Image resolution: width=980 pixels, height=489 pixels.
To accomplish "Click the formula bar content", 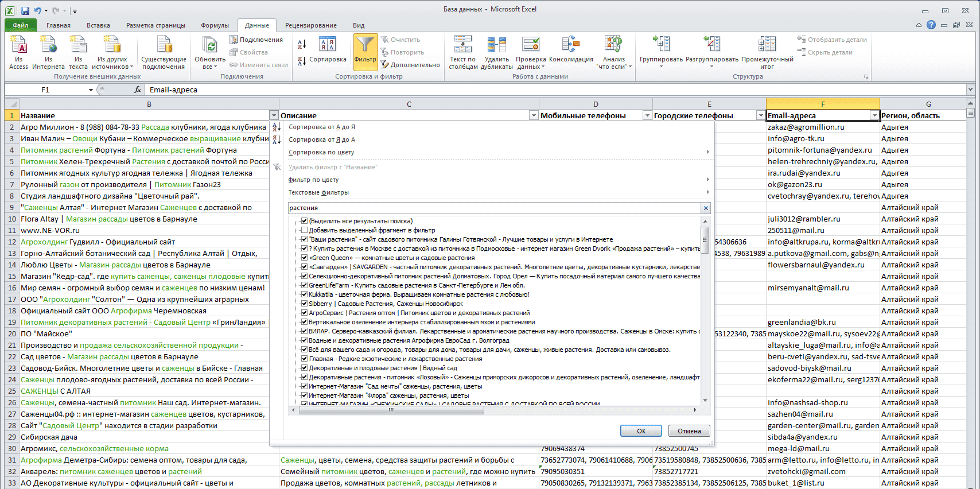I will pyautogui.click(x=555, y=90).
